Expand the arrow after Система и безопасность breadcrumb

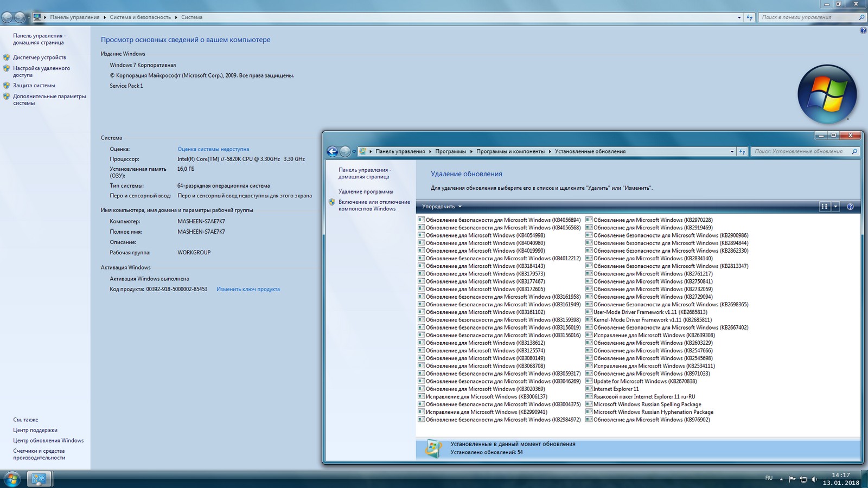click(x=176, y=17)
